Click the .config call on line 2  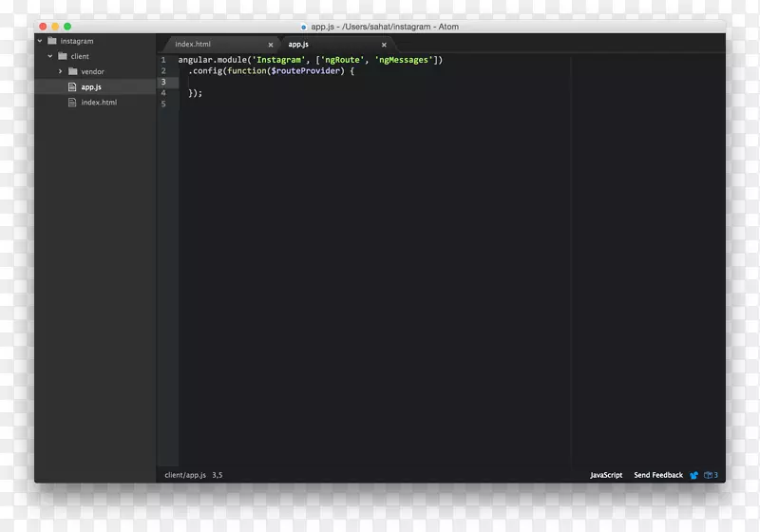(x=205, y=71)
